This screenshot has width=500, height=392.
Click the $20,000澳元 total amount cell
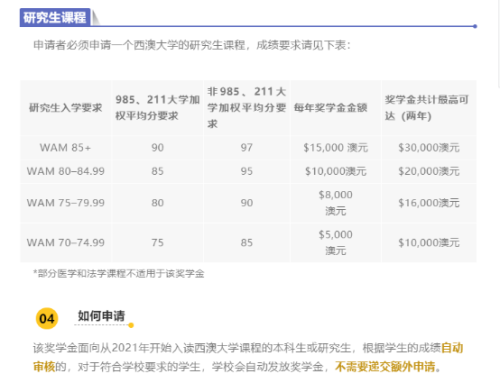point(429,171)
